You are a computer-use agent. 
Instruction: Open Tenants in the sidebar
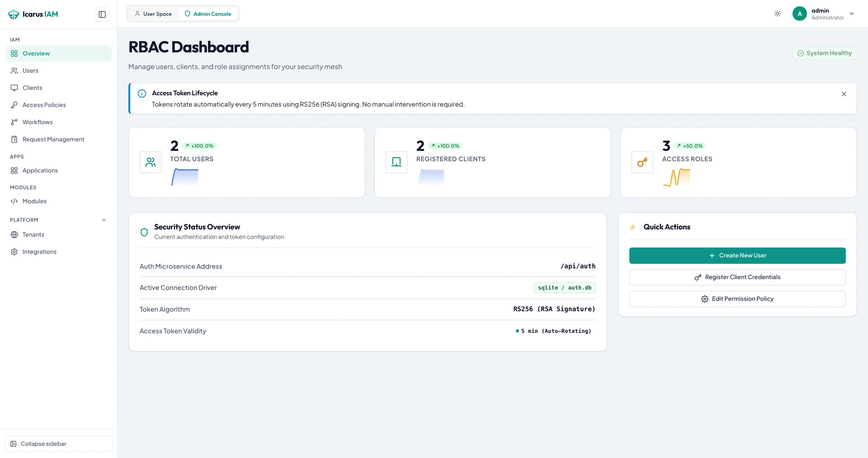(x=58, y=234)
